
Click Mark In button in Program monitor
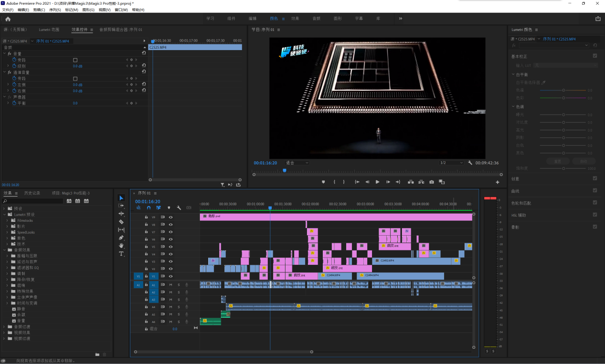pos(334,182)
